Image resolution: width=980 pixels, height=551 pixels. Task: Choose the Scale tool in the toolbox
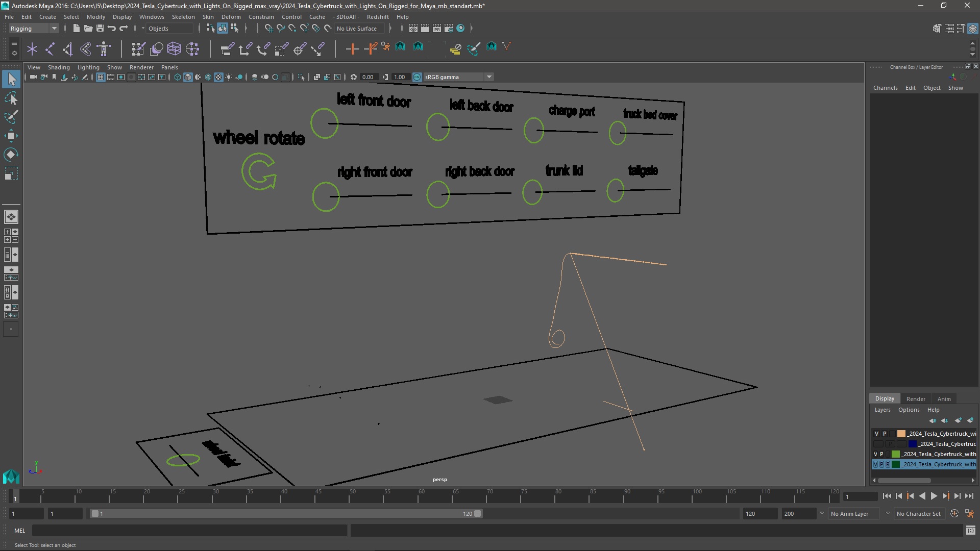pyautogui.click(x=11, y=173)
